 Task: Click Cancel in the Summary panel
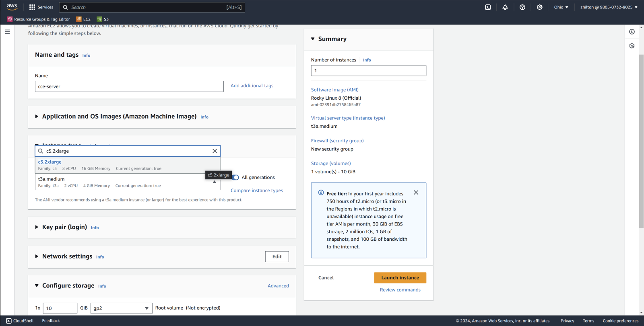click(326, 278)
